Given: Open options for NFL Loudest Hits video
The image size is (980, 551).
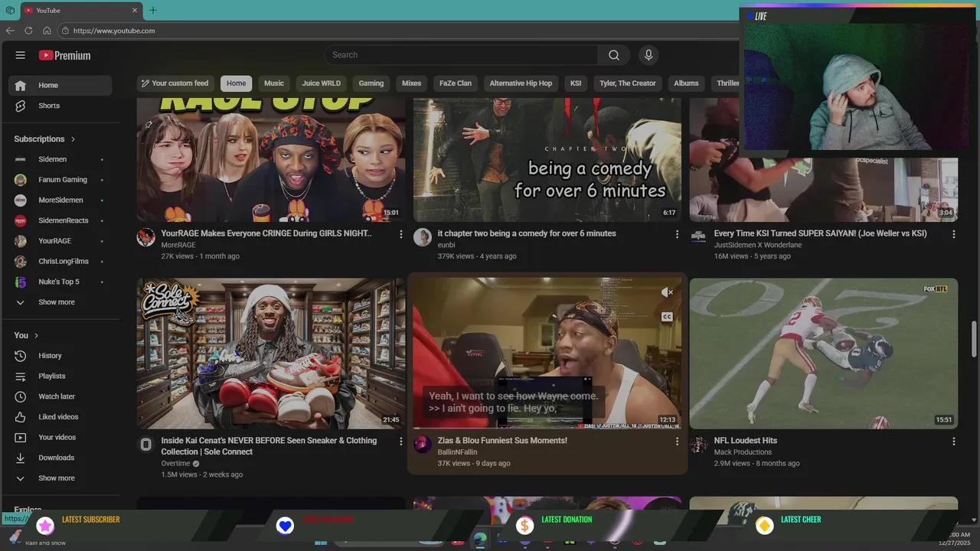Looking at the screenshot, I should click(953, 442).
